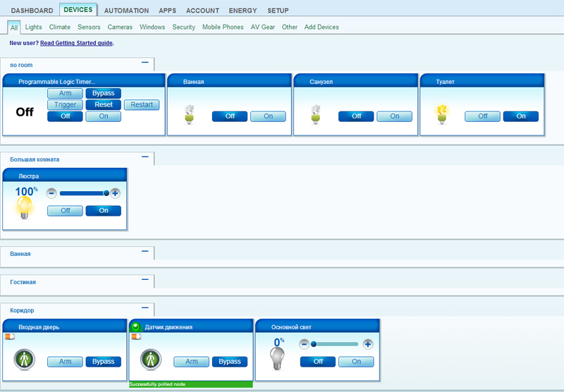The width and height of the screenshot is (564, 392).
Task: Decrease Люстра brightness with minus icon
Action: point(51,193)
